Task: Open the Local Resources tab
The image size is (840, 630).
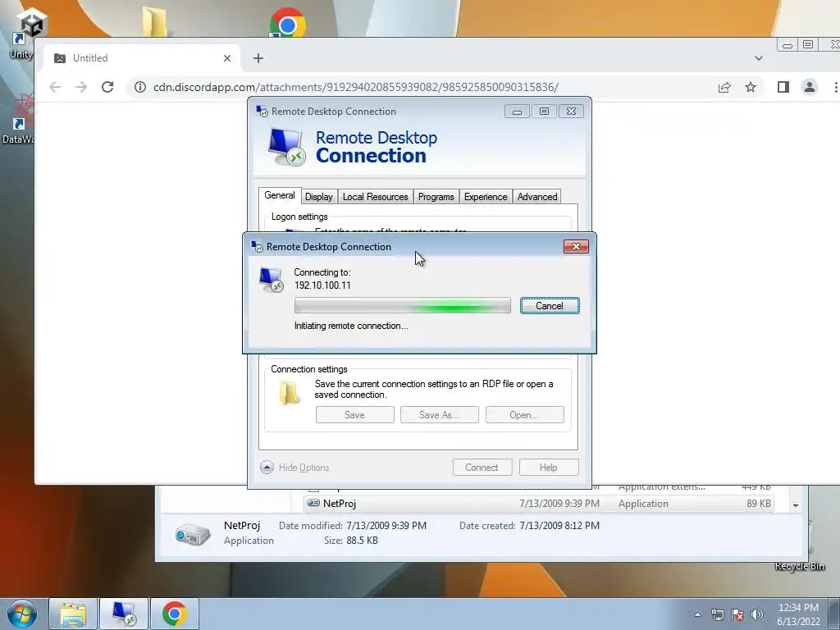Action: (x=375, y=197)
